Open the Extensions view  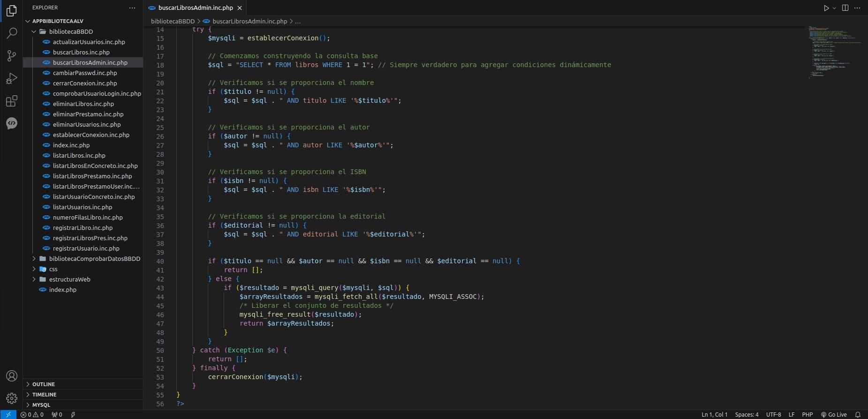point(11,100)
